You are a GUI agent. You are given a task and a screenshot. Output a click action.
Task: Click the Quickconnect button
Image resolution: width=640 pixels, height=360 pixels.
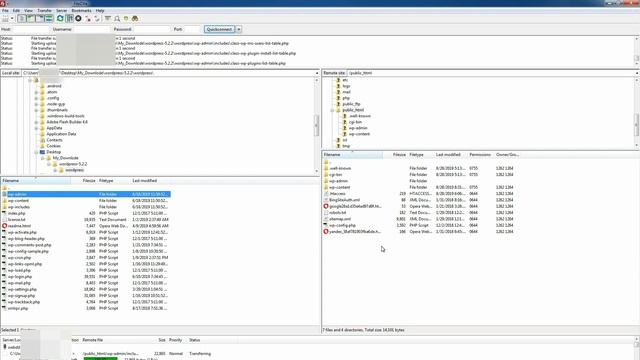pos(220,29)
